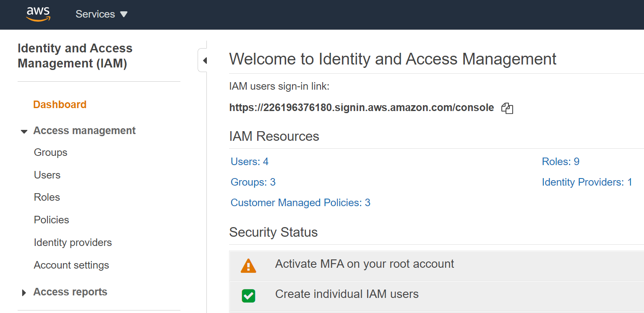The image size is (644, 313).
Task: Click the Users: 4 resource link
Action: 249,162
